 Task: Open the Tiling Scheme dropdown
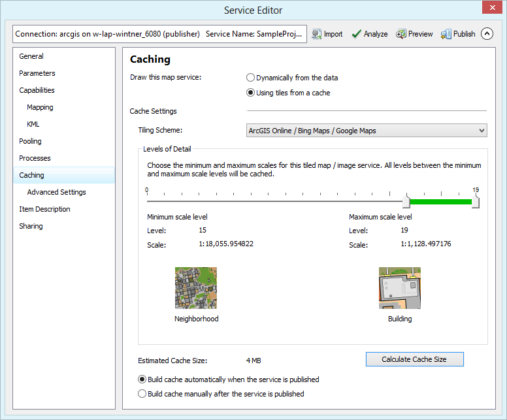[x=367, y=131]
